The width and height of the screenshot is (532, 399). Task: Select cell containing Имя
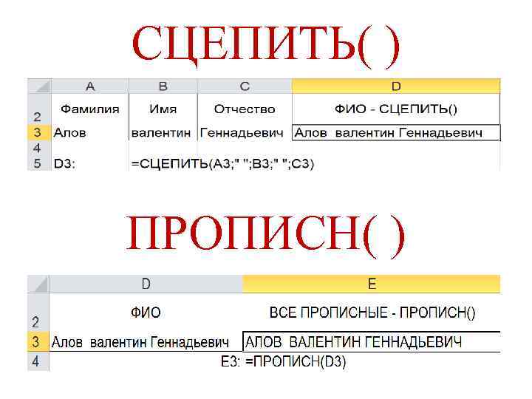tap(163, 109)
